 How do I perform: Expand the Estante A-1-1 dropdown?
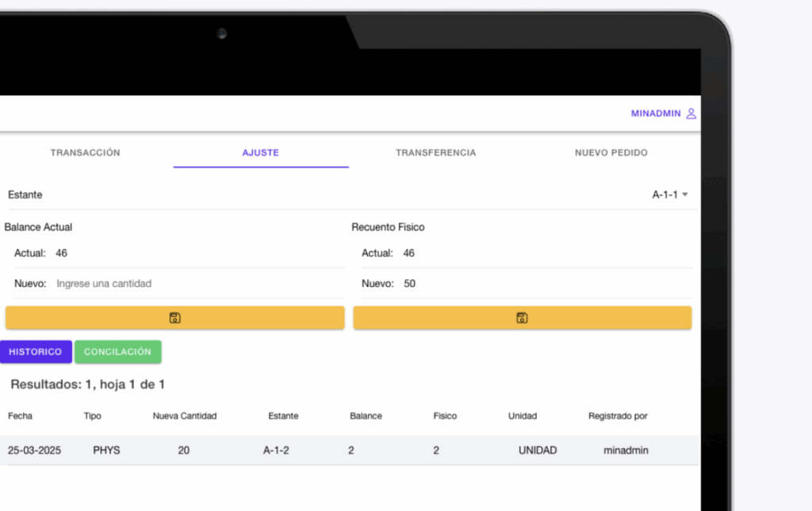pos(669,195)
